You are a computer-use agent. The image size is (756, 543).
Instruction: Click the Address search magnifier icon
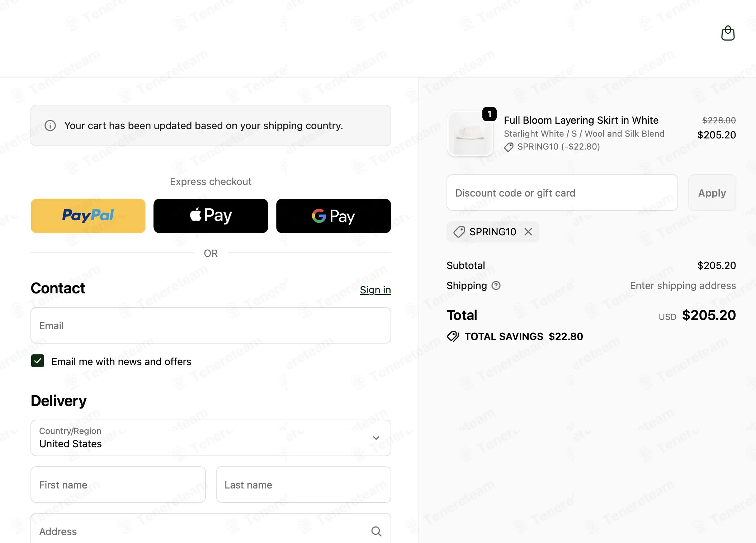tap(376, 531)
